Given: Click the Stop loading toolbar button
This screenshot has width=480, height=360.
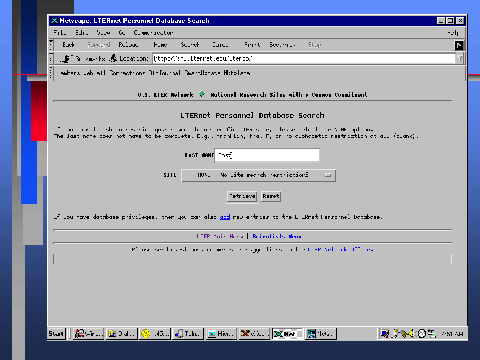Looking at the screenshot, I should coord(314,45).
